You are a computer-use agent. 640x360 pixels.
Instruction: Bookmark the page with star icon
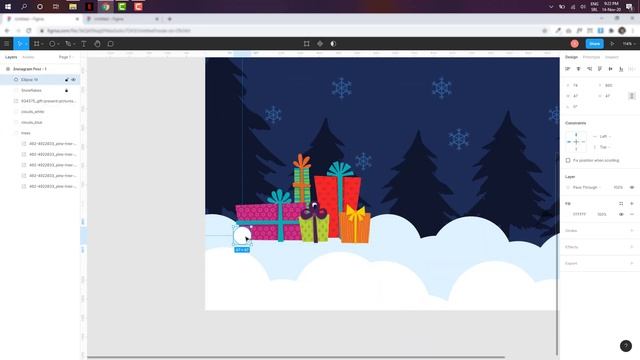click(544, 31)
